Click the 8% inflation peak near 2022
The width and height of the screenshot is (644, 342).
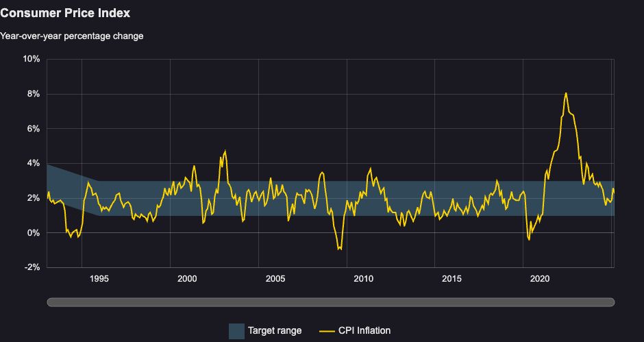pos(566,93)
